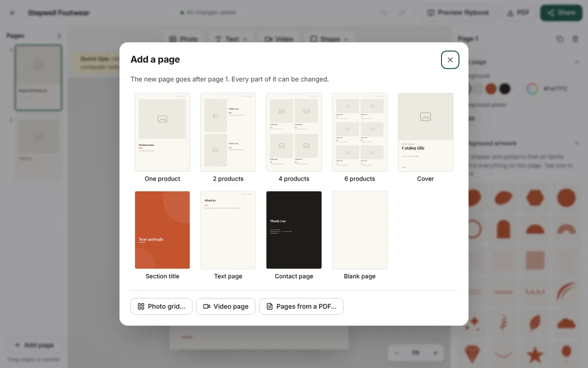Zoom out with the minus button
This screenshot has width=588, height=368.
[397, 353]
